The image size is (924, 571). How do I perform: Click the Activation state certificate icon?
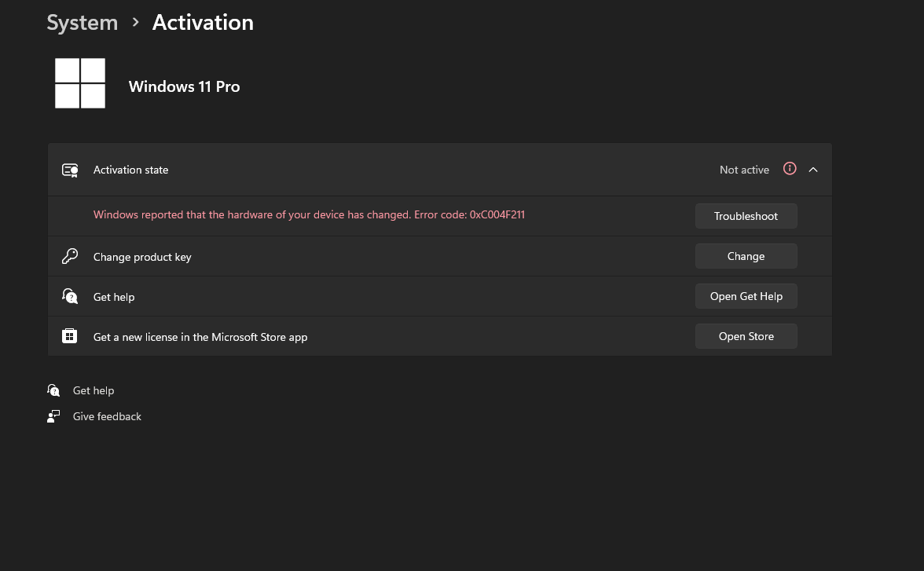[x=70, y=170]
